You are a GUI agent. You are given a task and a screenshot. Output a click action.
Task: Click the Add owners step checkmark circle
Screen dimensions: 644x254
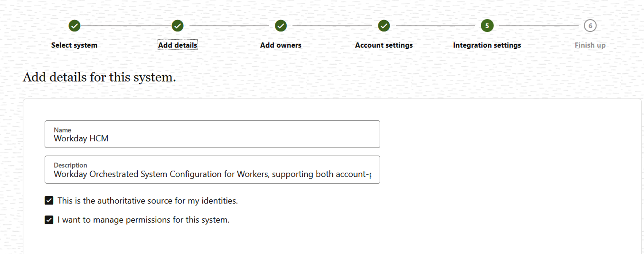coord(281,26)
